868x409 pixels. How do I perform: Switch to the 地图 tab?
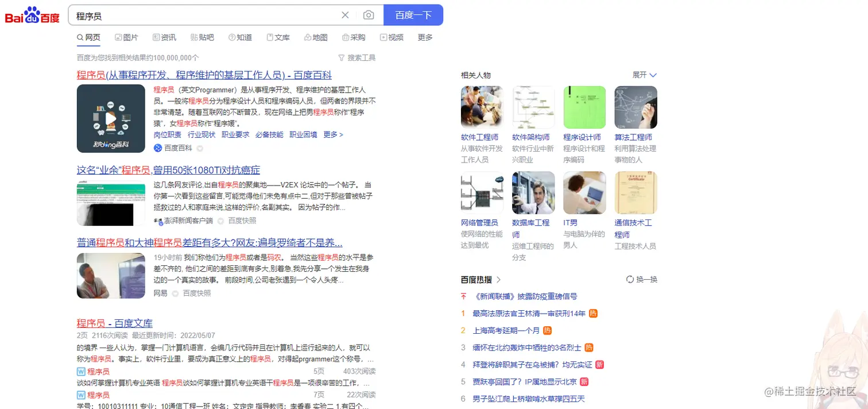316,37
